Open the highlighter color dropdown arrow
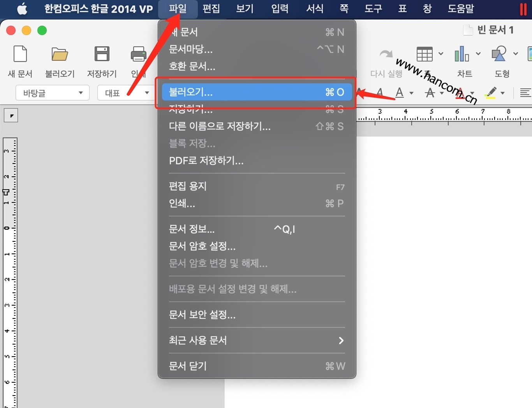Viewport: 532px width, 408px height. click(503, 93)
